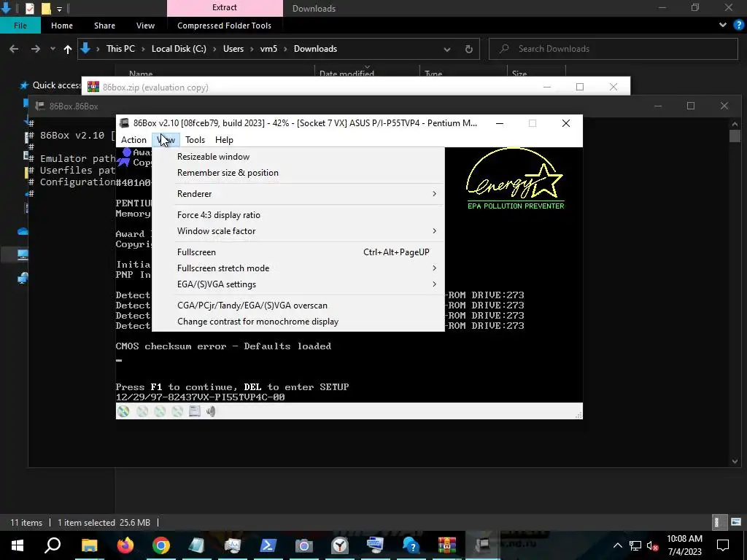The width and height of the screenshot is (747, 560).
Task: Show hidden tray icons chevron
Action: pyautogui.click(x=617, y=545)
